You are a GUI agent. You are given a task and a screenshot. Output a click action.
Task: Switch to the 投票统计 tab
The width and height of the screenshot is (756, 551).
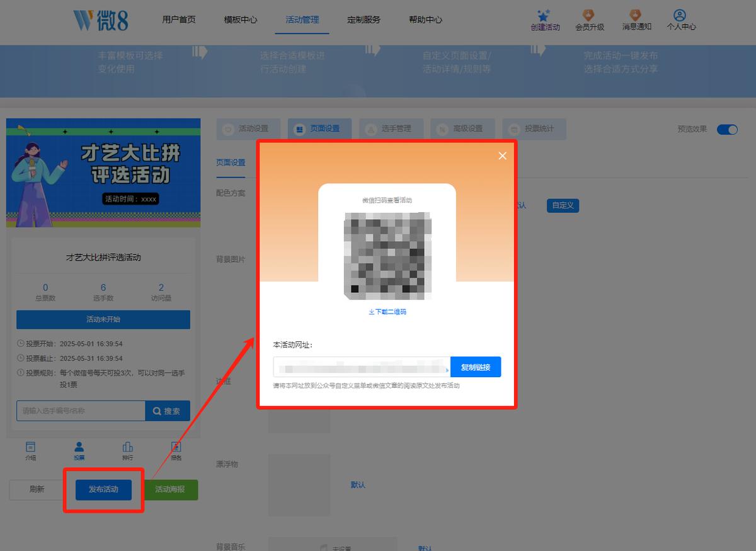pos(534,128)
